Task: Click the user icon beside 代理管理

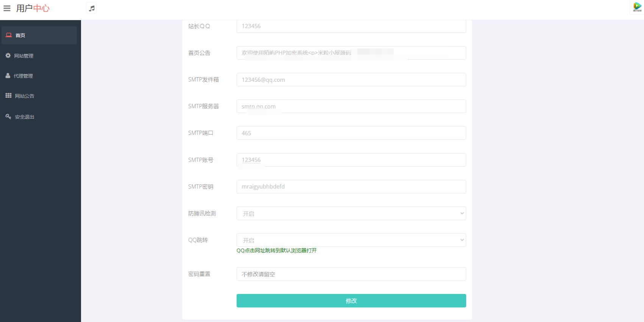Action: (8, 75)
